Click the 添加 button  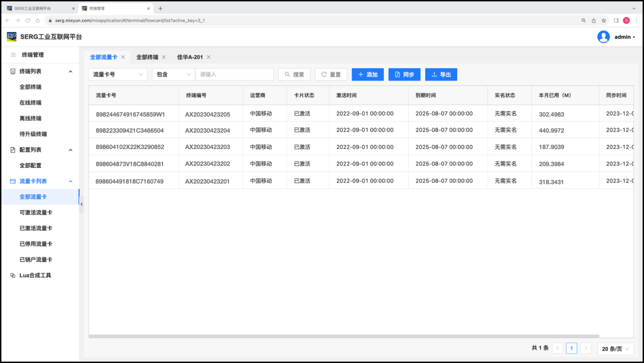368,75
